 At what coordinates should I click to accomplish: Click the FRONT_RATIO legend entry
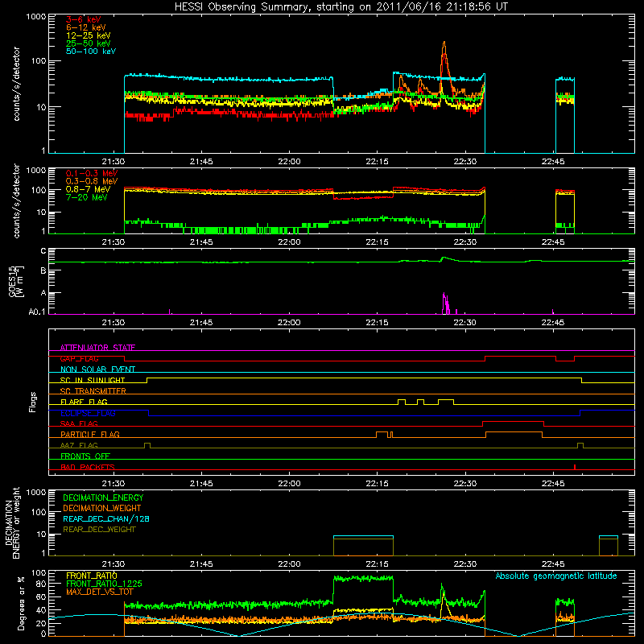[x=91, y=576]
